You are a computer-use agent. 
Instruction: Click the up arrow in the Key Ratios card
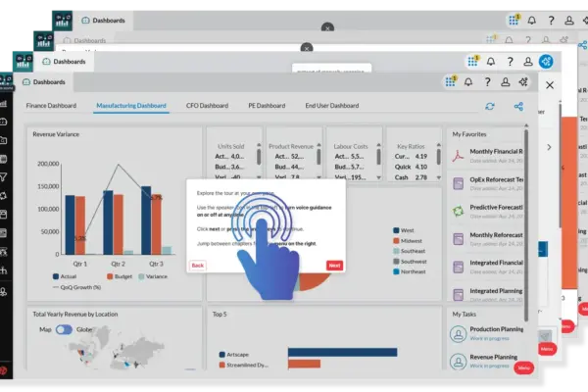pos(439,144)
